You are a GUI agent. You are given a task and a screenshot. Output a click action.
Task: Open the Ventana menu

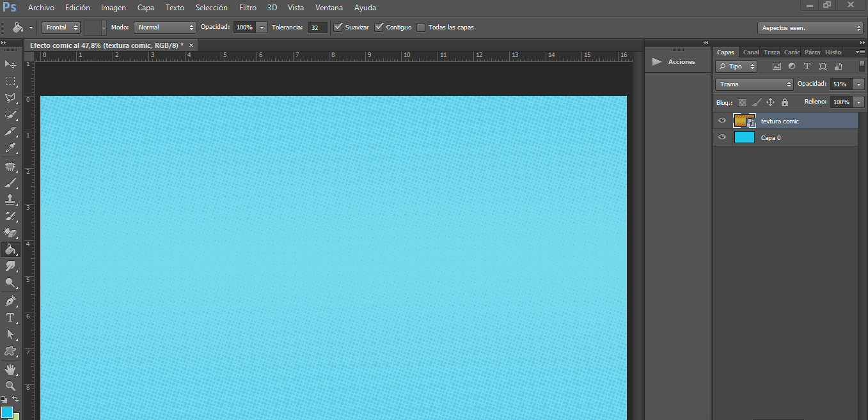point(329,8)
